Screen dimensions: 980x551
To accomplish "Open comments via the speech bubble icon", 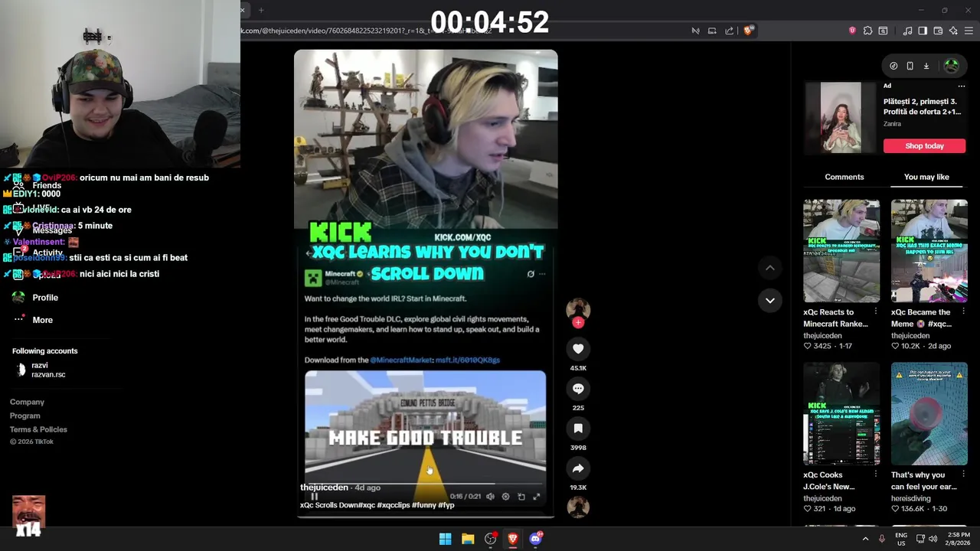I will (578, 389).
